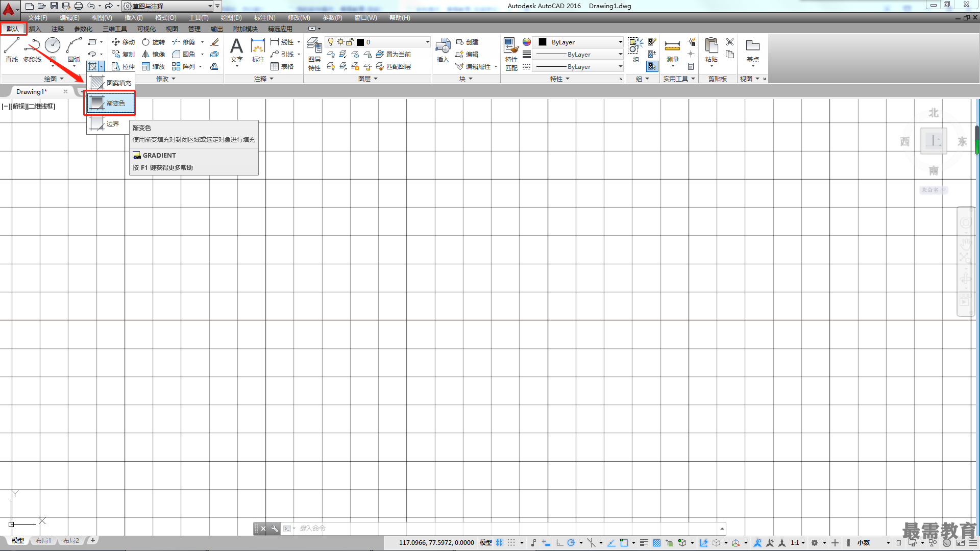Click Set Current (置为当前) layer button
This screenshot has height=551, width=980.
point(394,54)
